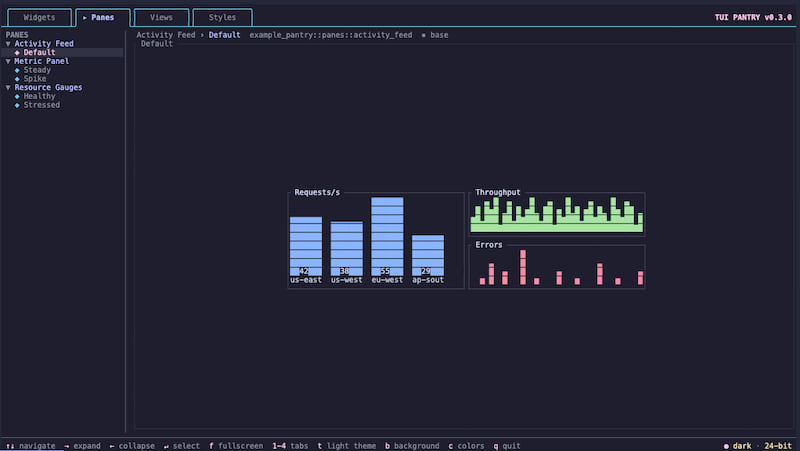The width and height of the screenshot is (800, 451).
Task: Open the Views tab
Action: pos(161,17)
